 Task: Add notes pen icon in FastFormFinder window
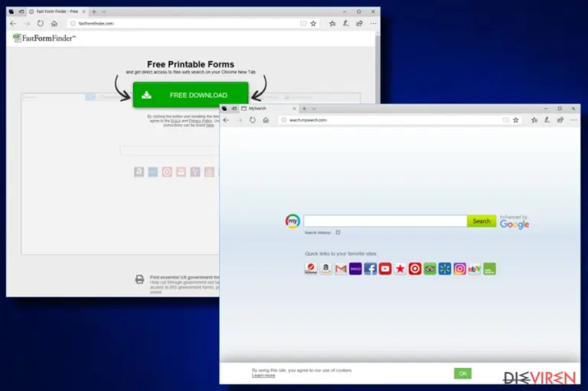click(x=346, y=23)
